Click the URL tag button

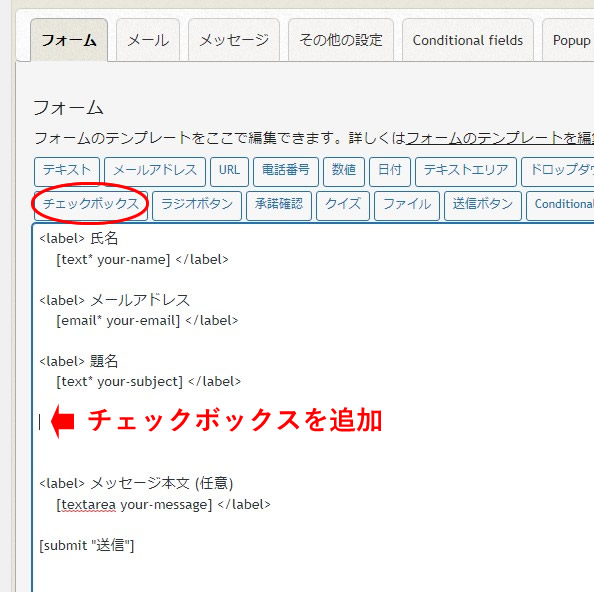(x=229, y=172)
